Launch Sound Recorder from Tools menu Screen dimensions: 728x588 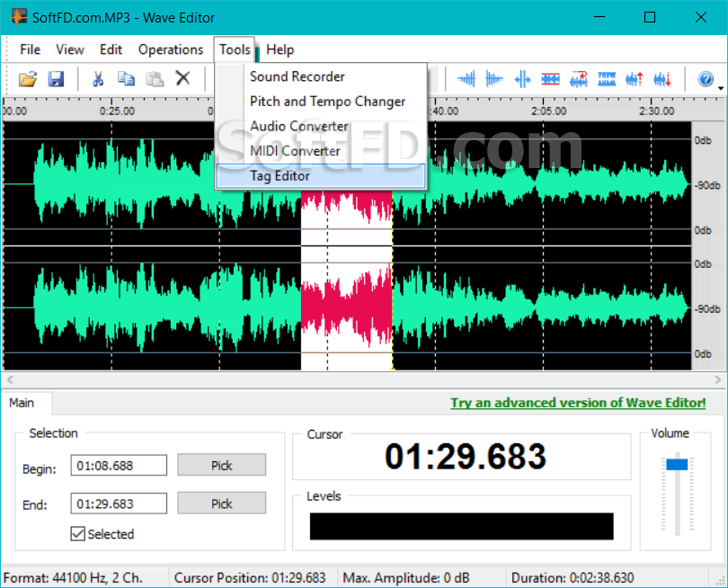click(x=321, y=76)
